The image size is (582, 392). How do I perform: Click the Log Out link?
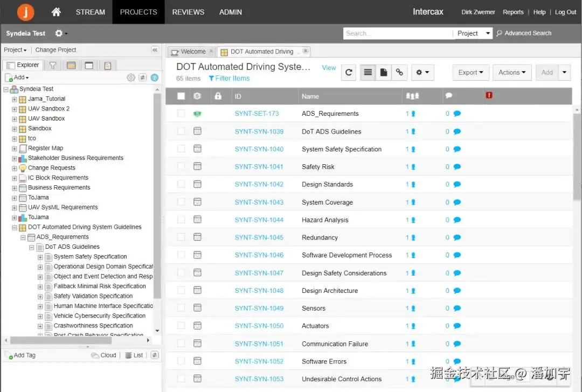565,12
